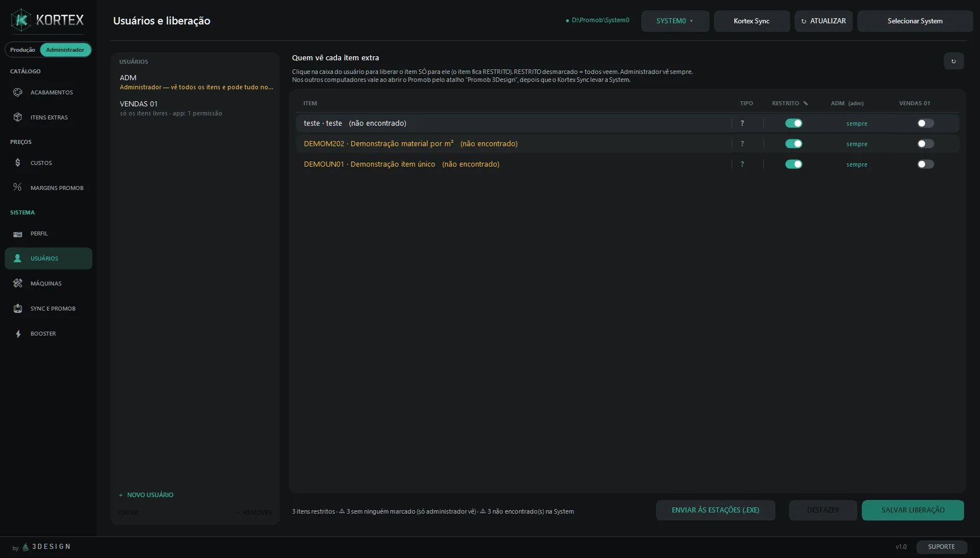This screenshot has width=980, height=558.
Task: Open Custos dollar icon
Action: pyautogui.click(x=18, y=163)
